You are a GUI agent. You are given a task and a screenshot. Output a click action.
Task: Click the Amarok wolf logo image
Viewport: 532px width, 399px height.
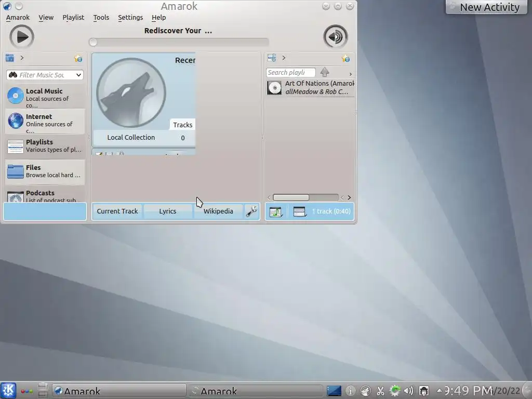click(131, 92)
